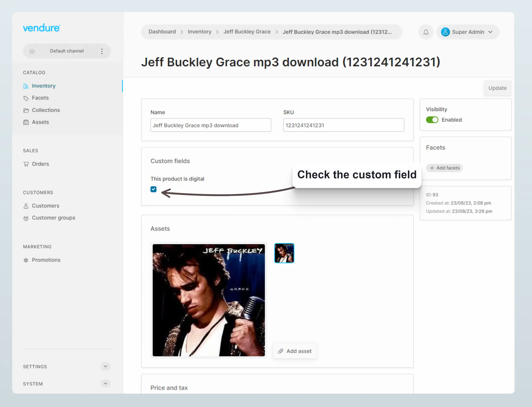The image size is (532, 407).
Task: Click the Facets tag icon
Action: click(x=26, y=98)
